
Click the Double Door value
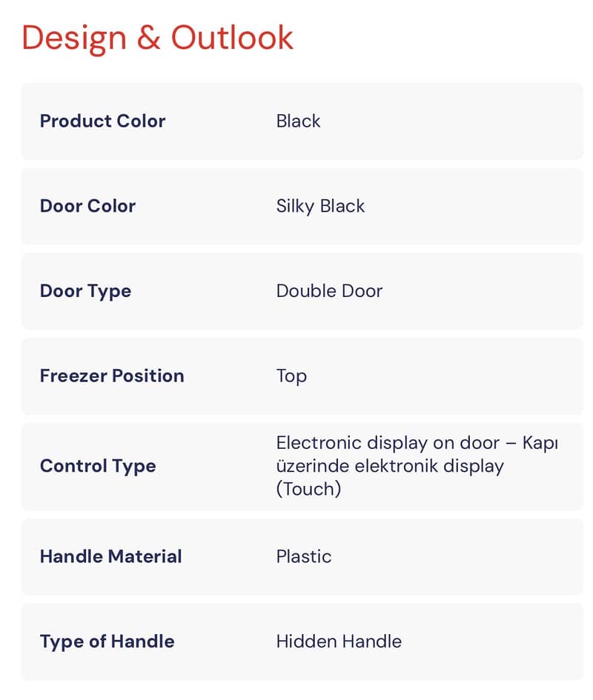[x=329, y=290]
